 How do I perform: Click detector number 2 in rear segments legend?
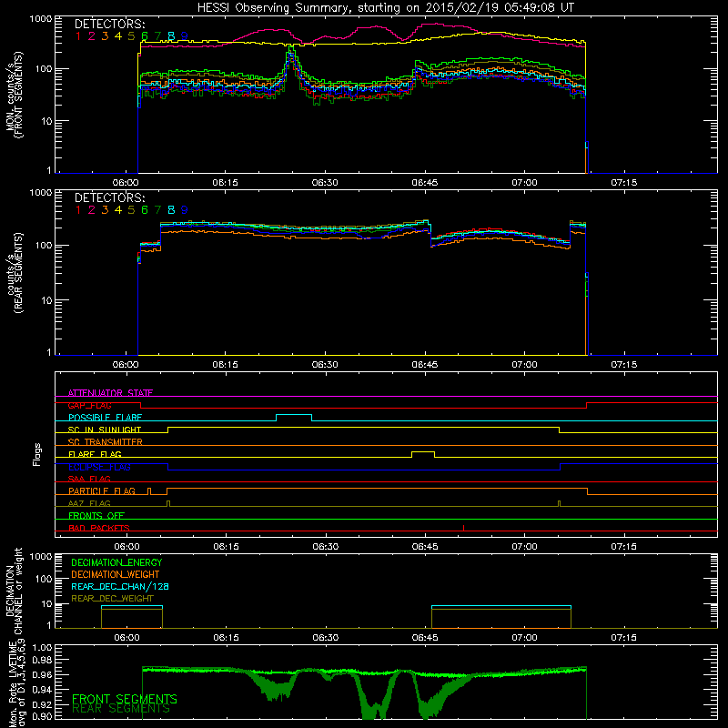coord(92,210)
